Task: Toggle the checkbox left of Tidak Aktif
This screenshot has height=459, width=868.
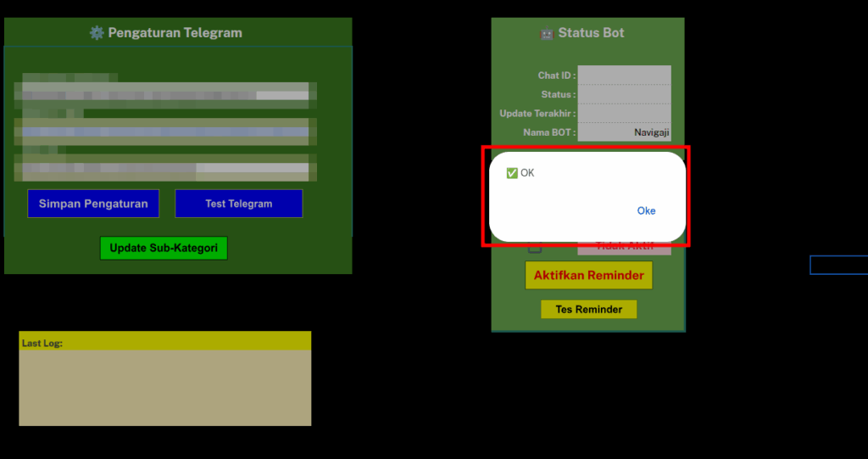Action: [x=535, y=248]
